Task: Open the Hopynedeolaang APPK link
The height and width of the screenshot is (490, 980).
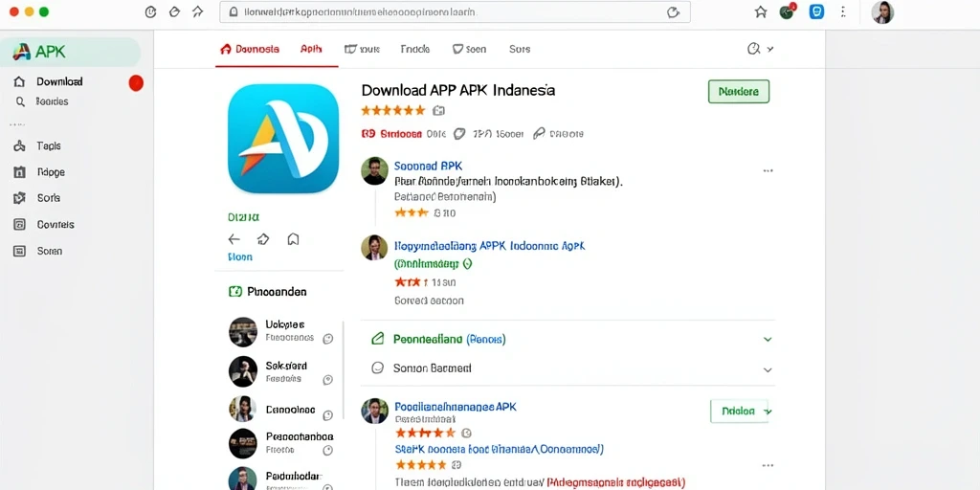Action: (489, 246)
